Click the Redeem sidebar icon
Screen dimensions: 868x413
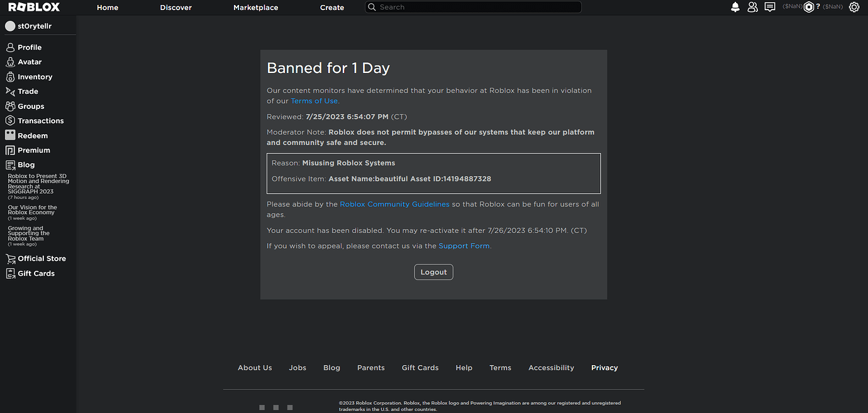point(10,135)
